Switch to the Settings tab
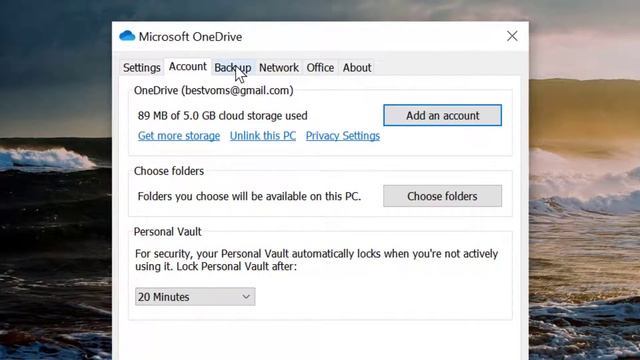This screenshot has width=640, height=360. (x=142, y=68)
